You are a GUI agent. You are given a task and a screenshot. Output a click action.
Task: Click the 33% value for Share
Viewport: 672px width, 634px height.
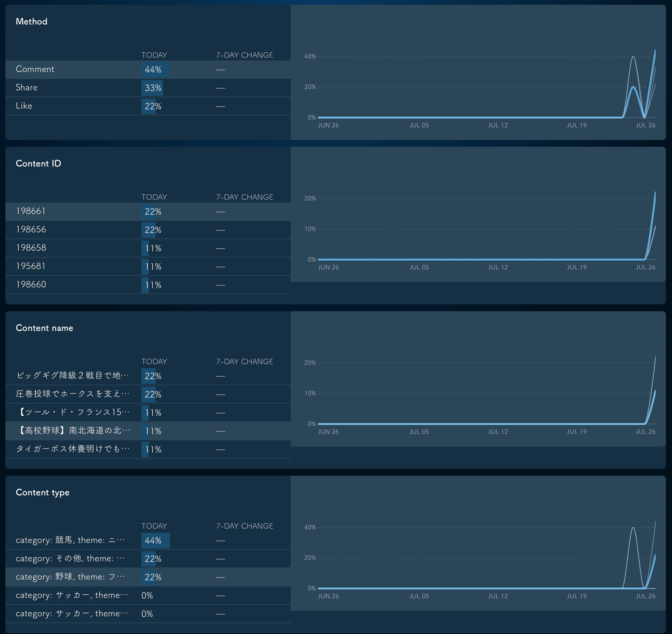tap(153, 88)
